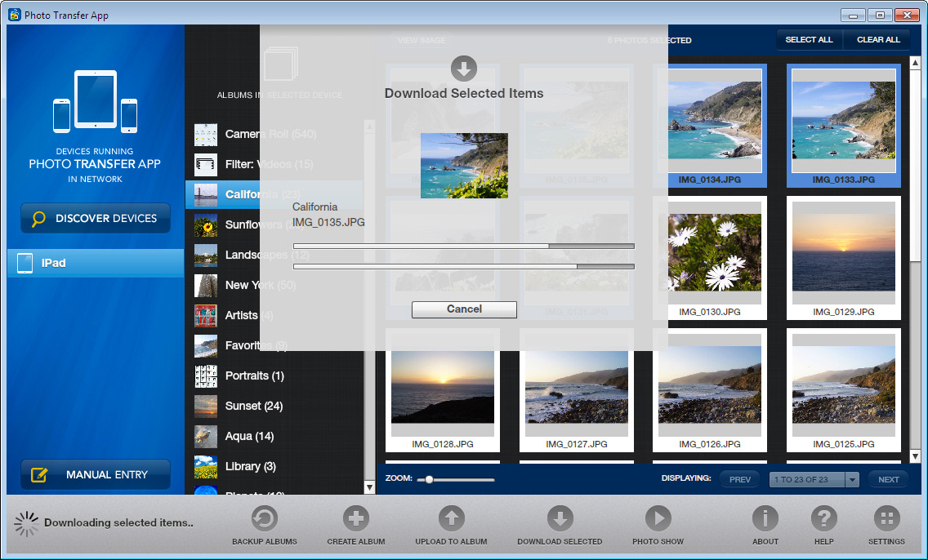Viewport: 928px width, 560px height.
Task: Start the Photo Show play icon
Action: coord(658,519)
